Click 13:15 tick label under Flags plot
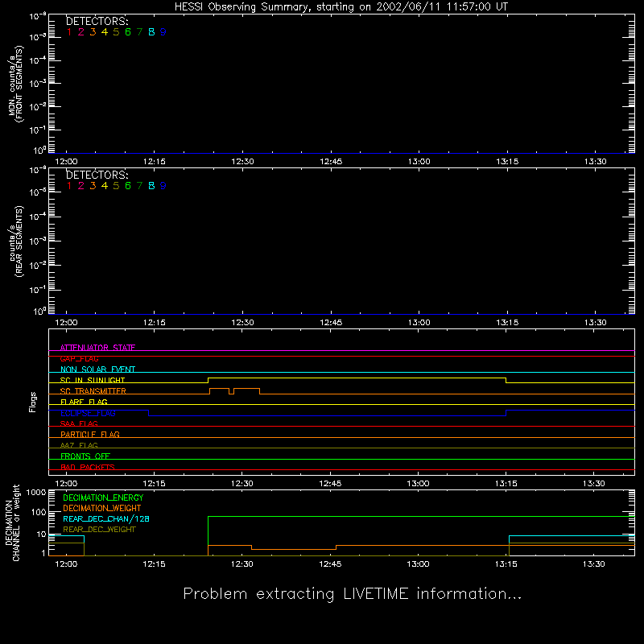644x644 pixels. click(506, 484)
